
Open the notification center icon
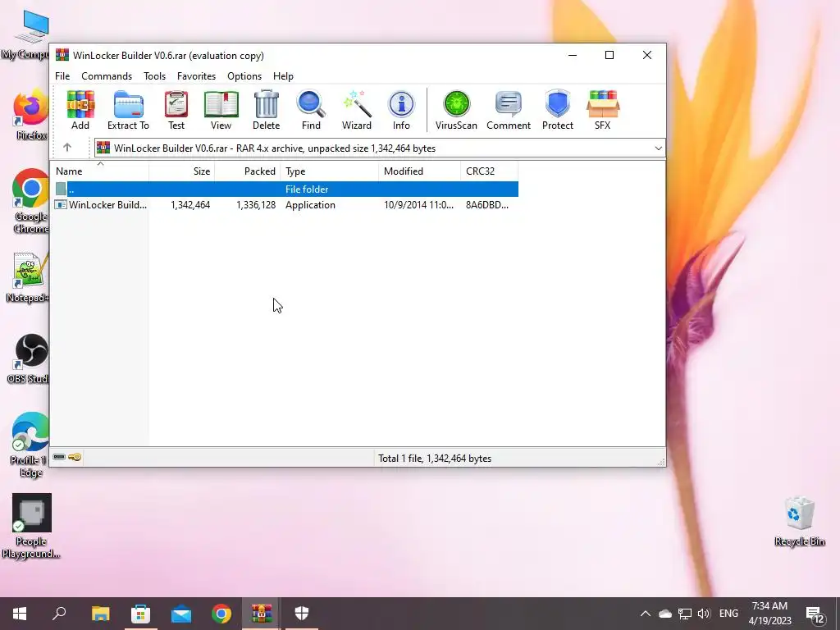click(x=815, y=614)
